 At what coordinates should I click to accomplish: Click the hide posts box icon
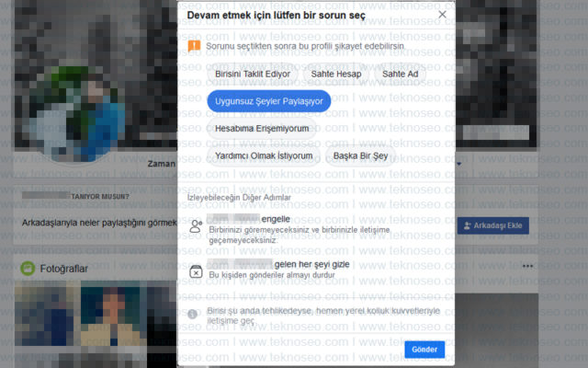click(x=196, y=271)
